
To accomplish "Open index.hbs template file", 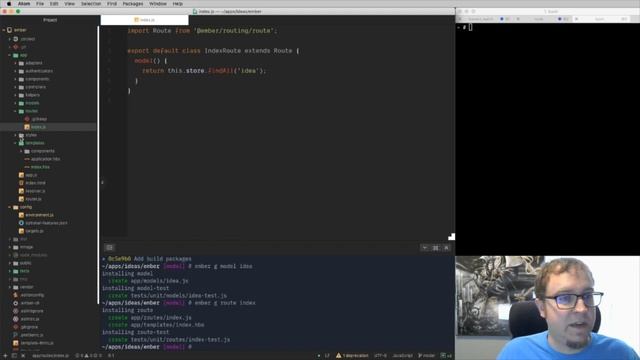I will click(40, 167).
